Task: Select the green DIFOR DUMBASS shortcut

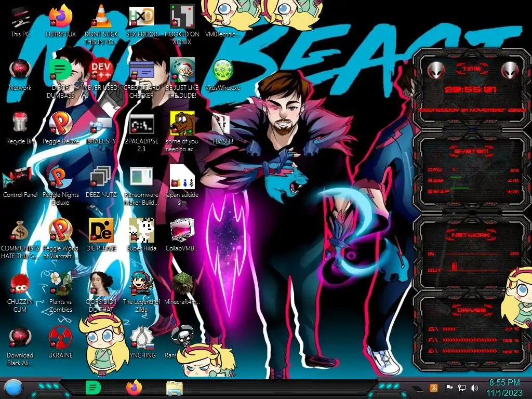Action: tap(60, 79)
